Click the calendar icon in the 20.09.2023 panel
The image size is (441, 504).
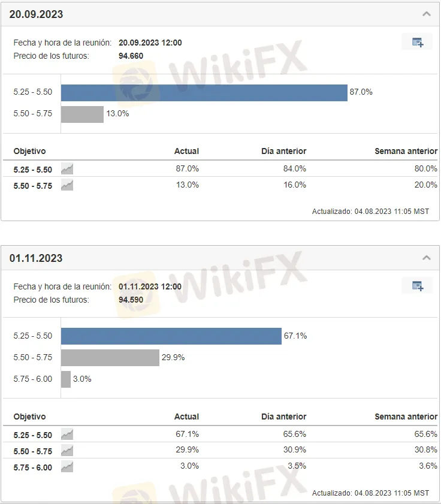(418, 42)
